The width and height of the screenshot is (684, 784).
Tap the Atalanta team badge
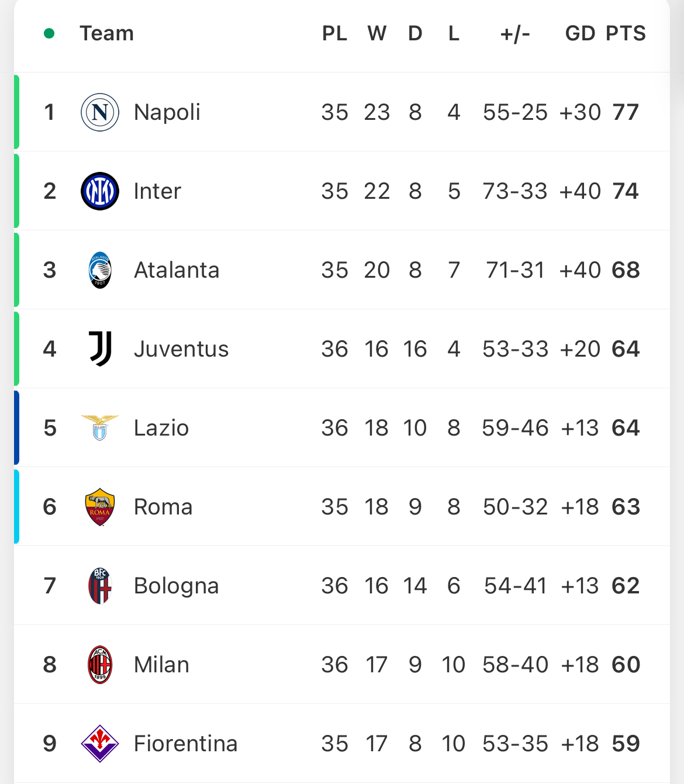pos(100,270)
